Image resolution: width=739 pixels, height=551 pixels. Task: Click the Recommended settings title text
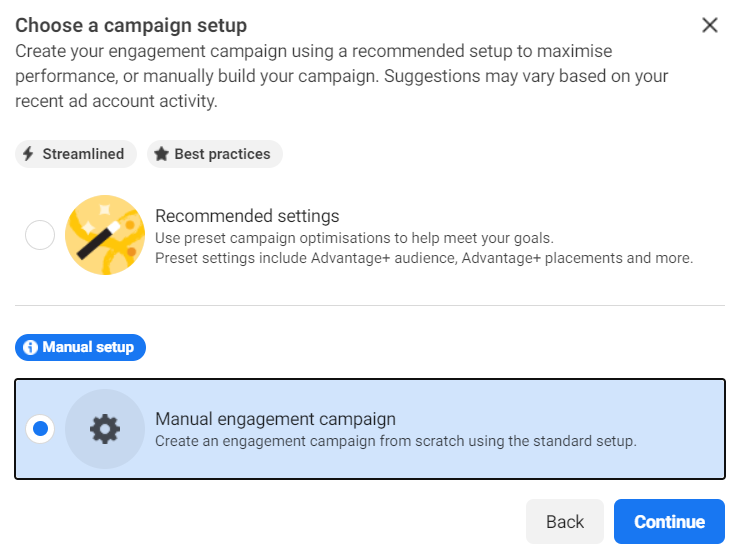247,216
